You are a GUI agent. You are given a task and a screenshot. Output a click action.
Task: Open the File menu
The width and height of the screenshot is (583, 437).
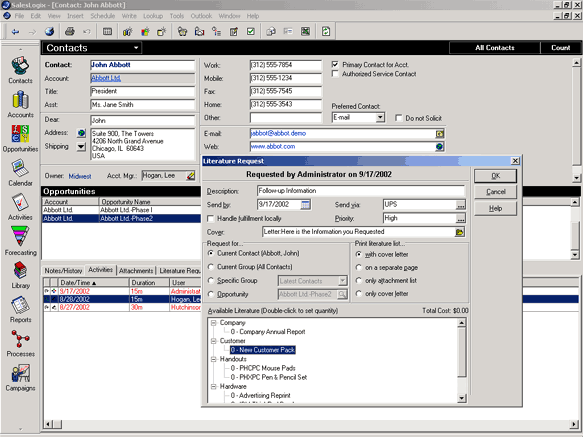coord(19,16)
